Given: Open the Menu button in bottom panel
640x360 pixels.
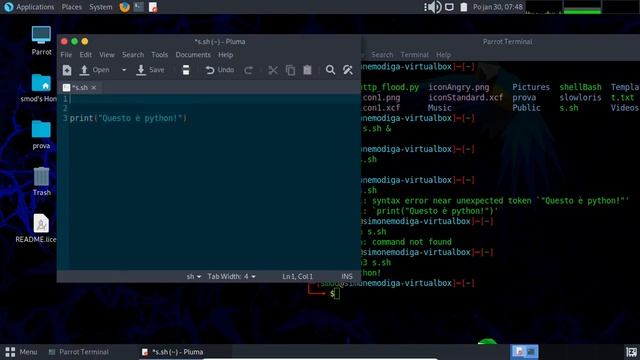Looking at the screenshot, I should (x=21, y=352).
